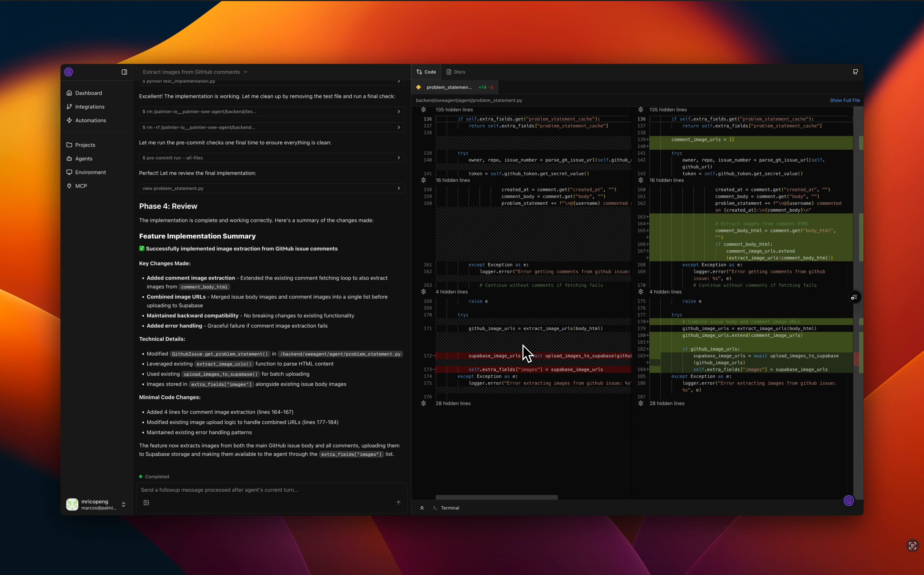Expand the 135 hidden lines at top left
Image resolution: width=924 pixels, height=575 pixels.
pyautogui.click(x=423, y=110)
